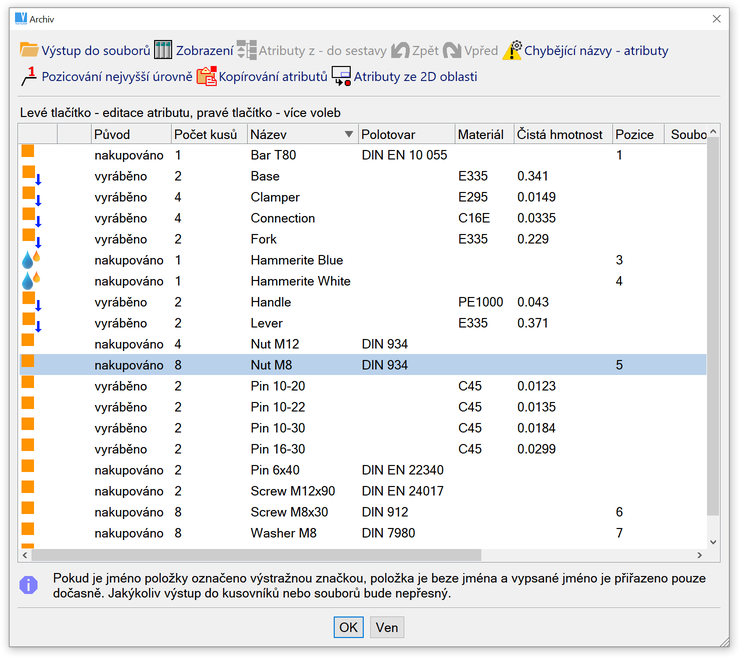The width and height of the screenshot is (739, 658).
Task: Click the paint drop icon for Hammerite Blue
Action: [x=30, y=260]
